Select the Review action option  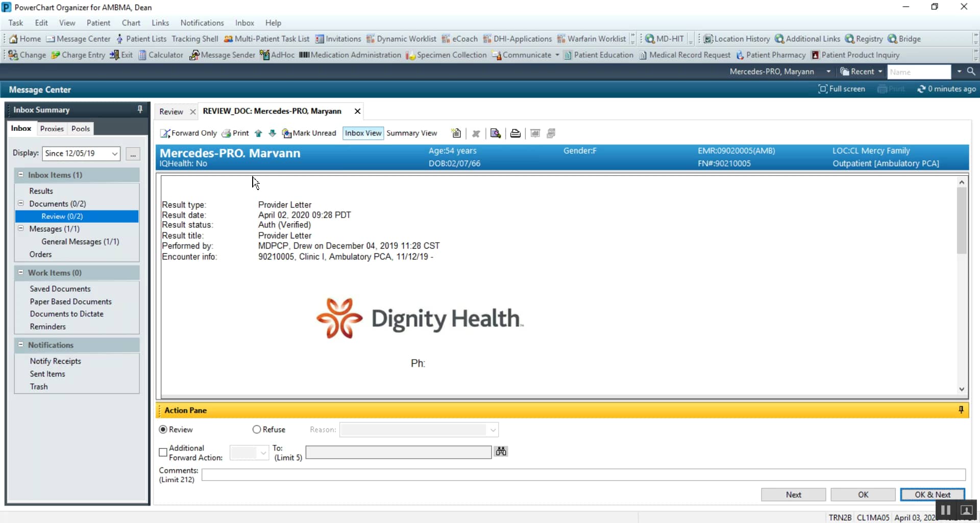(x=163, y=430)
